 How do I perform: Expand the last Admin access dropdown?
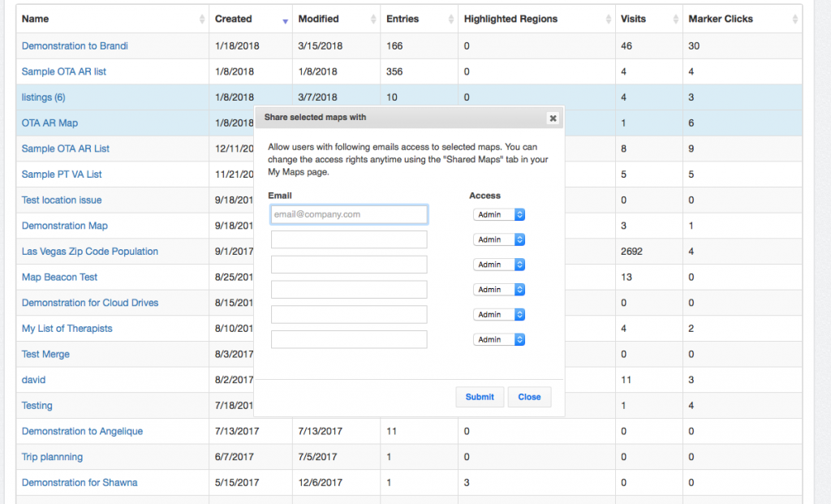tap(499, 340)
